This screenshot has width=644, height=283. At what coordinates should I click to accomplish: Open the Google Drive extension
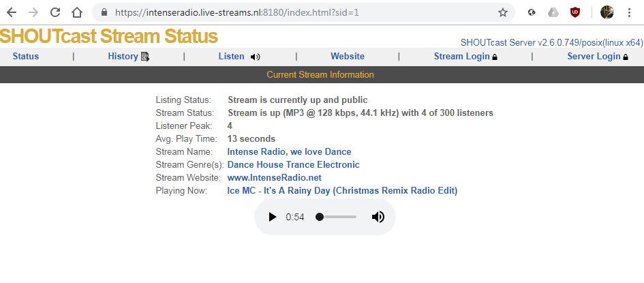tap(553, 12)
